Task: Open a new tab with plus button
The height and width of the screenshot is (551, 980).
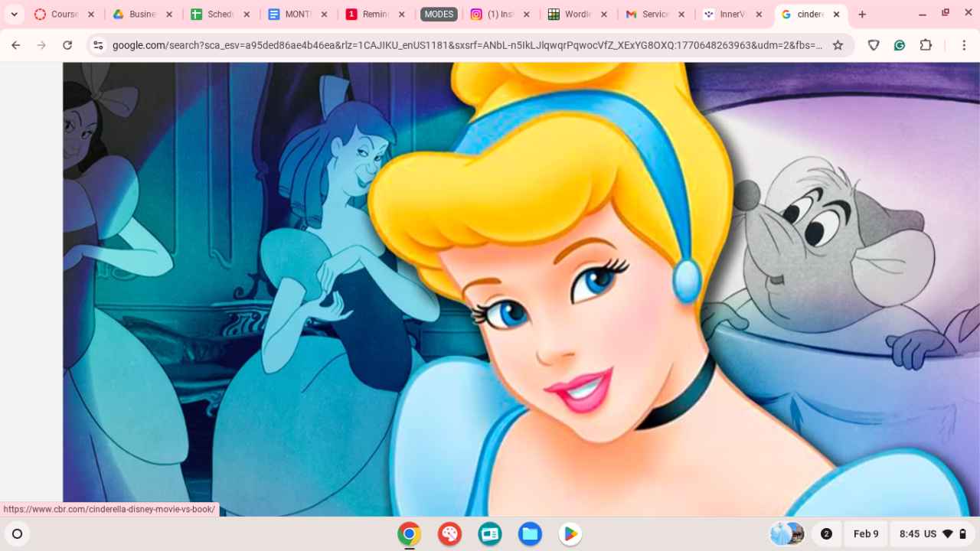Action: [862, 15]
